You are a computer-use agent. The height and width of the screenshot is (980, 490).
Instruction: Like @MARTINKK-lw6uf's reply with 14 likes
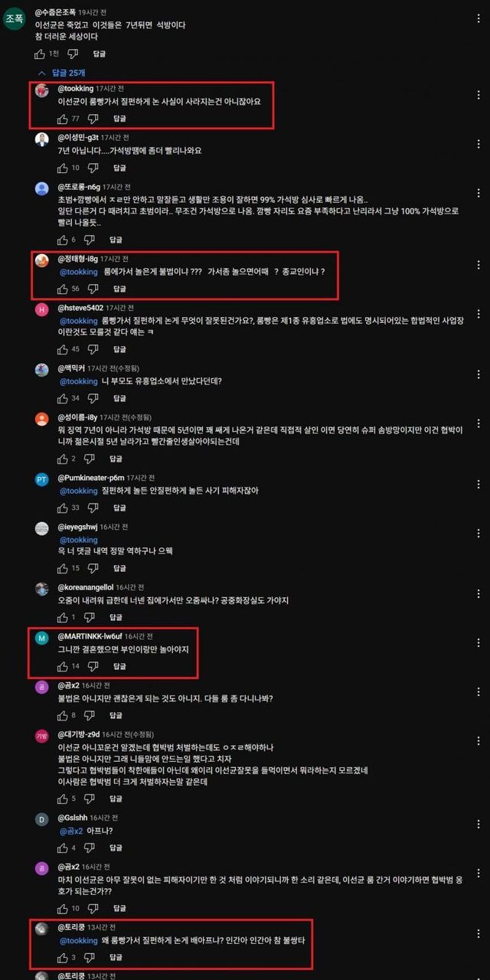click(64, 666)
